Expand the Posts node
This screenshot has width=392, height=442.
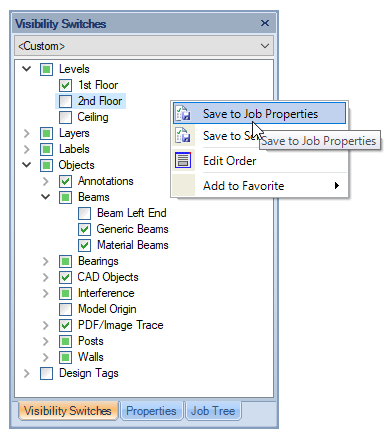[46, 341]
